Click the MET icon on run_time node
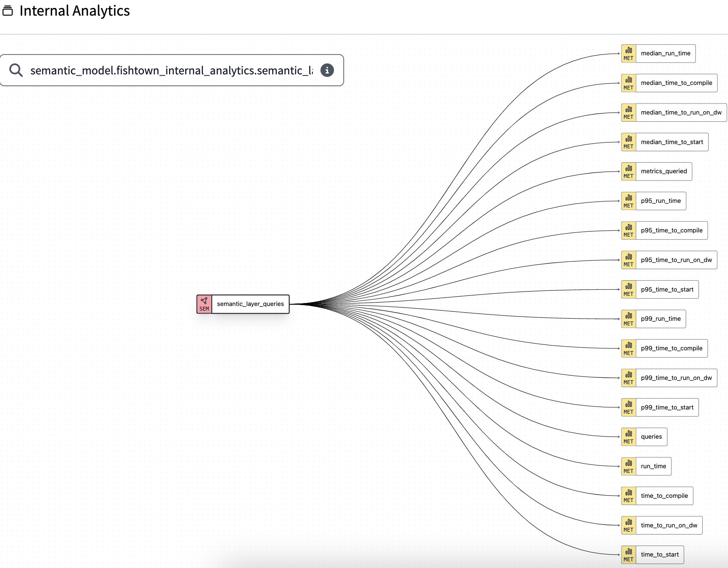This screenshot has height=568, width=728. (x=628, y=466)
